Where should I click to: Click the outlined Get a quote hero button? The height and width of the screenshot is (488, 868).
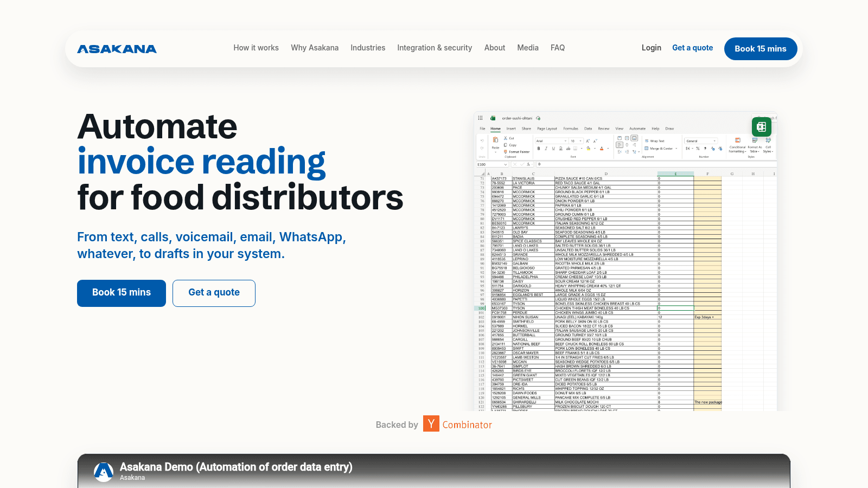coord(214,293)
